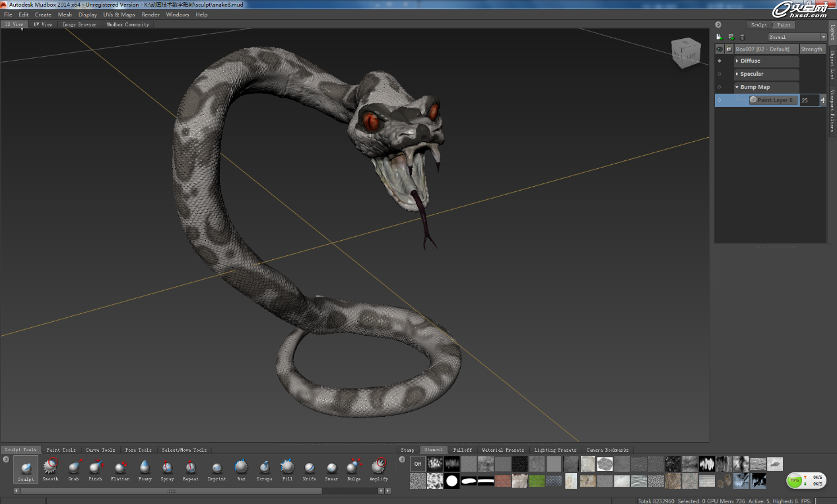Click the plus button beside strength 25

pyautogui.click(x=822, y=100)
